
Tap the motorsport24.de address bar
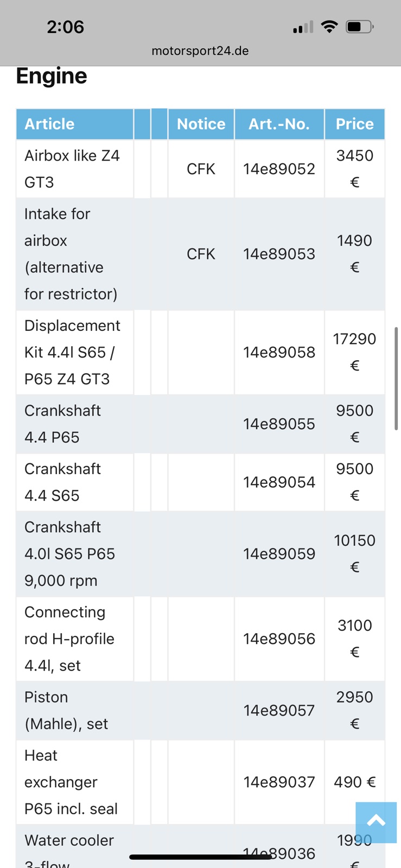click(200, 51)
